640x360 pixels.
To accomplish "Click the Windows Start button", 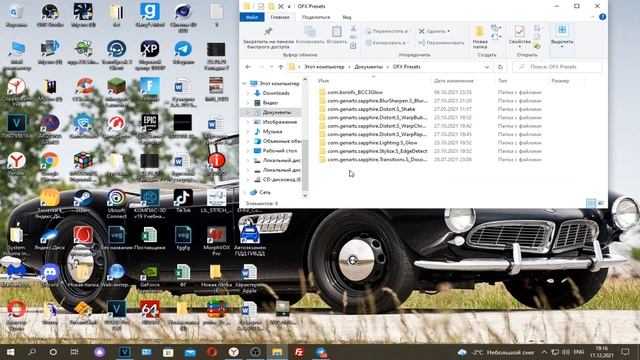I will (11, 352).
